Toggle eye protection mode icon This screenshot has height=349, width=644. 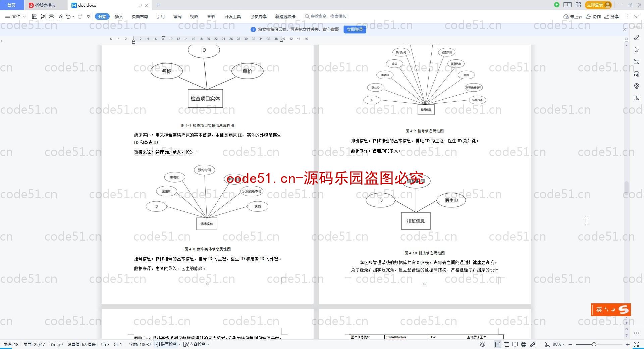click(x=483, y=344)
